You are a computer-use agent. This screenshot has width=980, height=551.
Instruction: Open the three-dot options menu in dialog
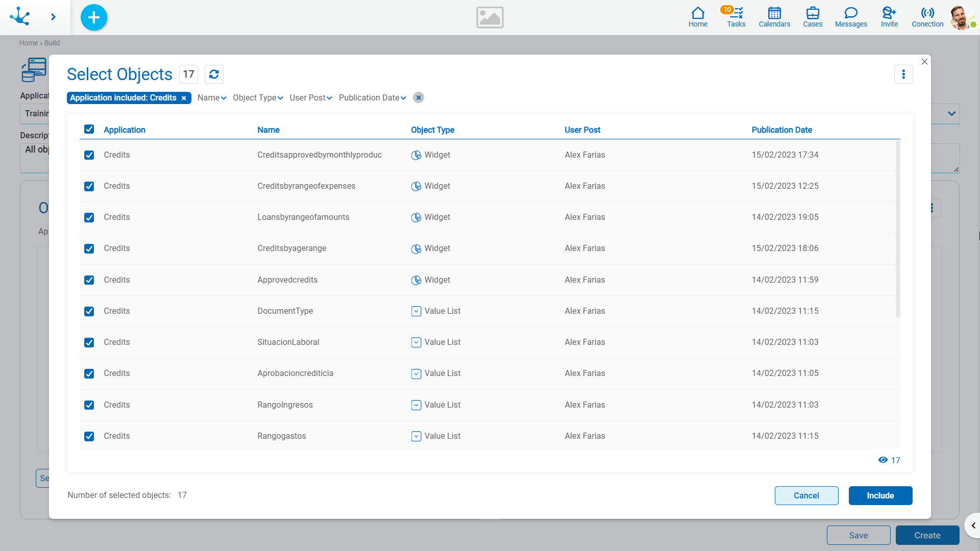903,74
